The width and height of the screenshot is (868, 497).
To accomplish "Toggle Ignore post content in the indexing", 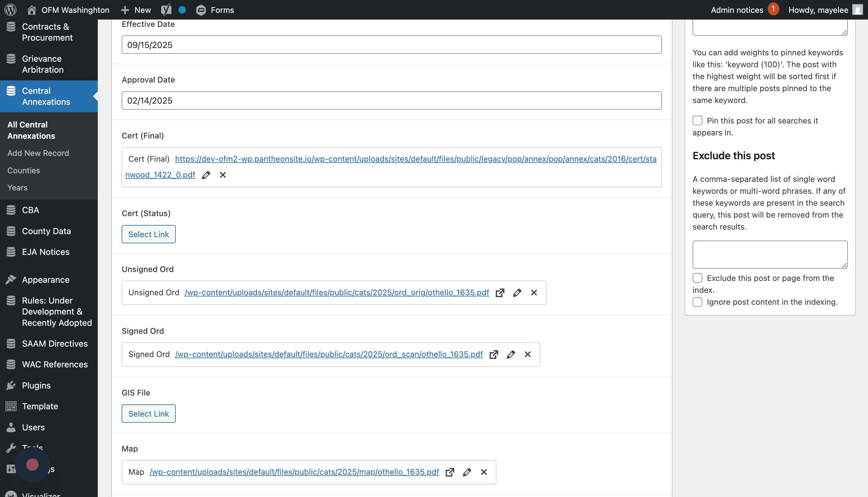I will click(697, 302).
